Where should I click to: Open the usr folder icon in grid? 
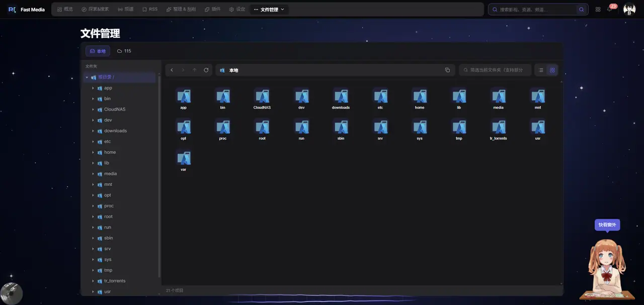[538, 127]
